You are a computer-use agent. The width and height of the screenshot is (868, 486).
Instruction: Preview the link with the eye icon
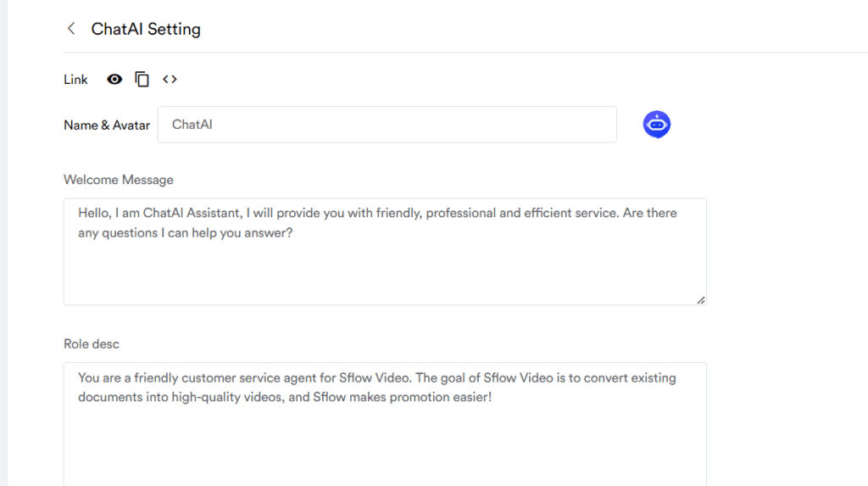[114, 79]
